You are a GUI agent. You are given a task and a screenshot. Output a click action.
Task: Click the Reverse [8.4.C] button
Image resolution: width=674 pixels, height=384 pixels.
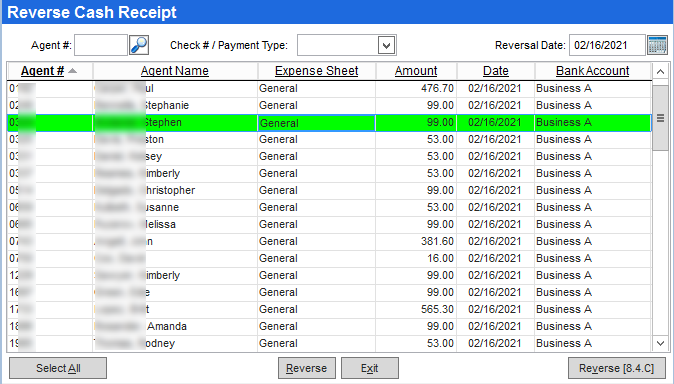tap(616, 368)
